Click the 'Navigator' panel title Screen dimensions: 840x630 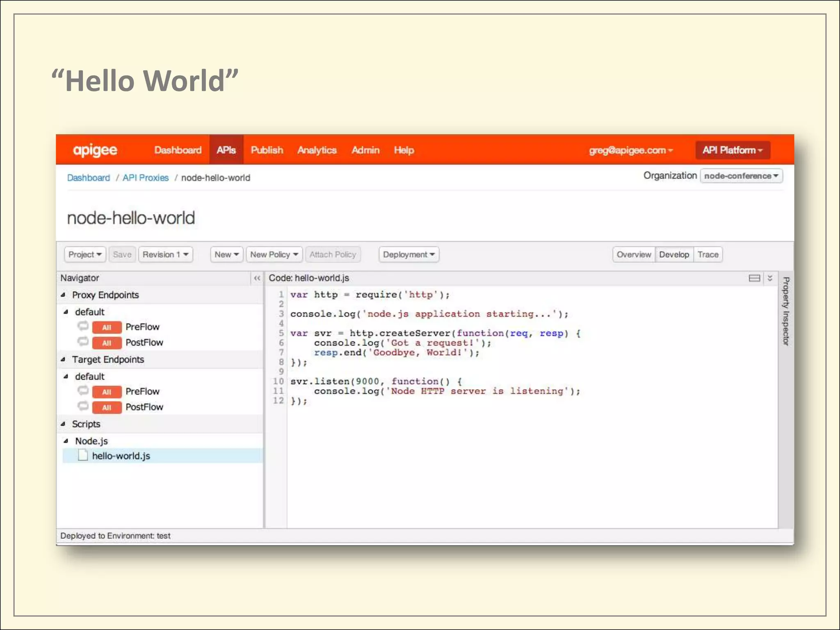point(80,278)
